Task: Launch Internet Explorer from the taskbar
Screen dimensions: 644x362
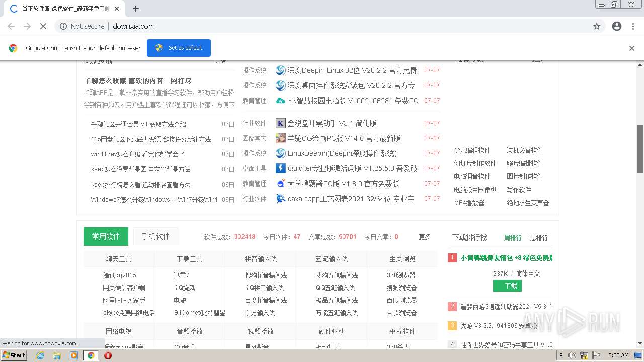Action: point(40,355)
